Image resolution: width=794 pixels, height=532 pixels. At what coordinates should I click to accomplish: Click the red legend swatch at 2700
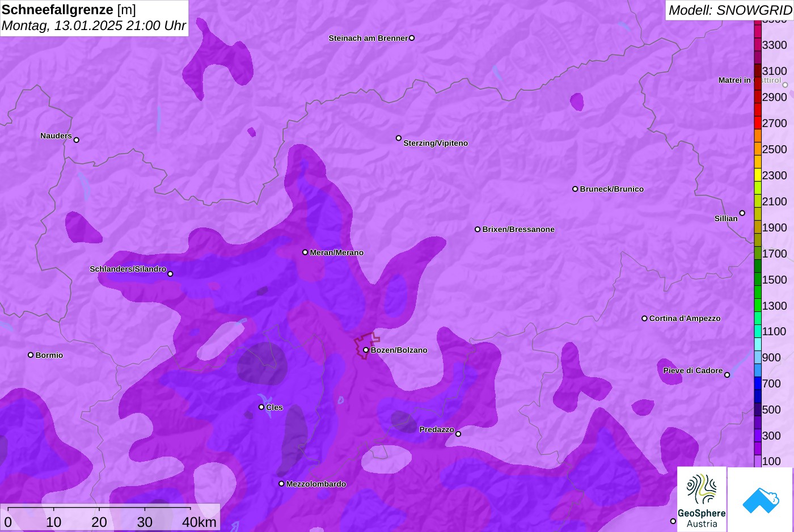[758, 123]
